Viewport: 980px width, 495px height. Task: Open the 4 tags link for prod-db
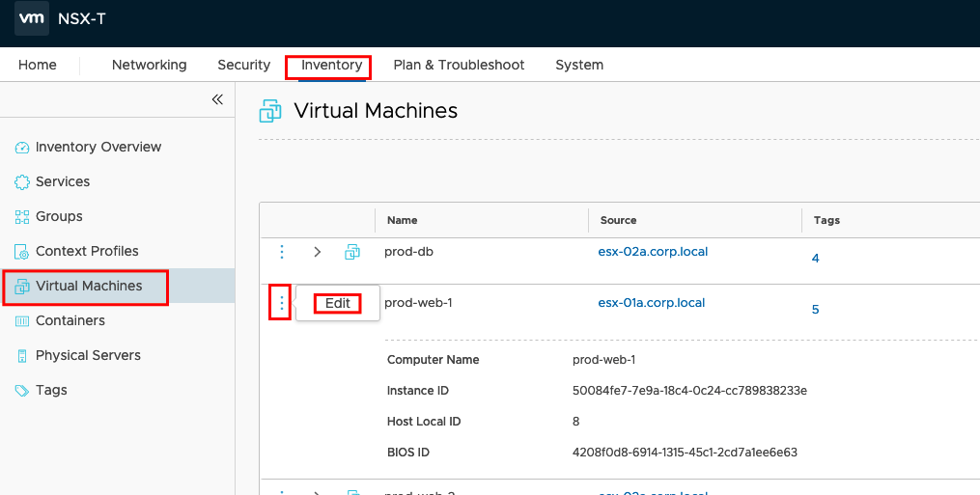pyautogui.click(x=815, y=259)
